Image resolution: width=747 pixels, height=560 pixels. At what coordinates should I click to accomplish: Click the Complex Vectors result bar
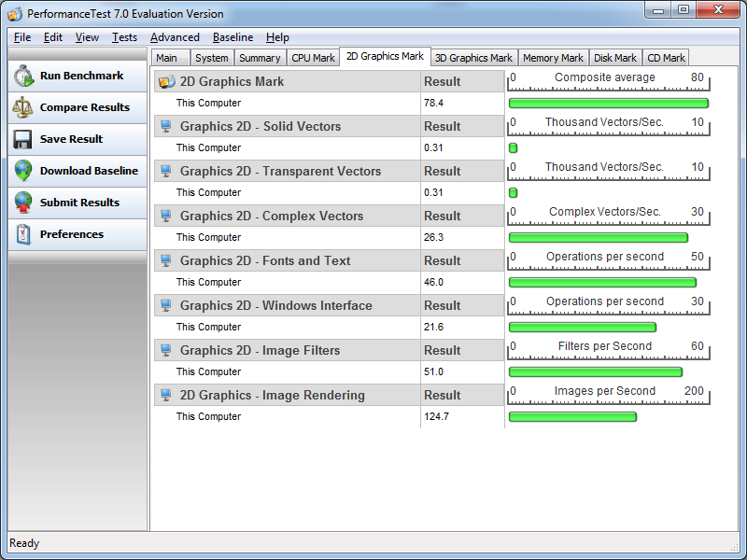[x=599, y=237]
